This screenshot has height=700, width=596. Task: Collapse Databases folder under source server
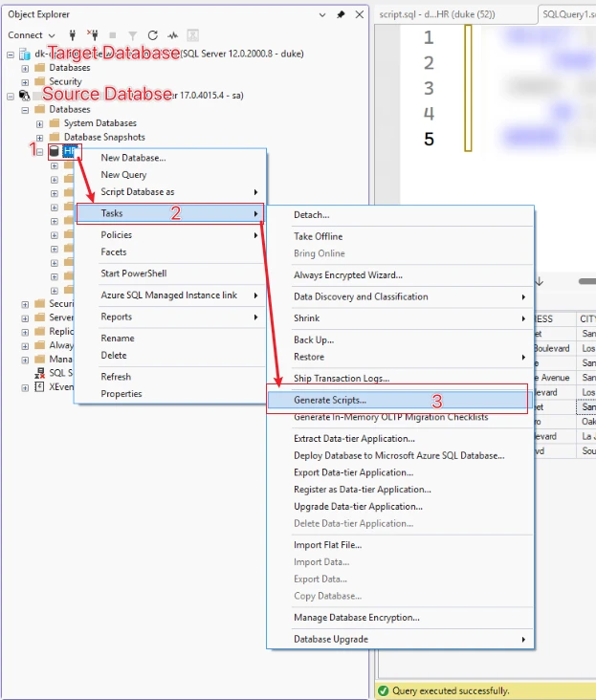pyautogui.click(x=25, y=110)
